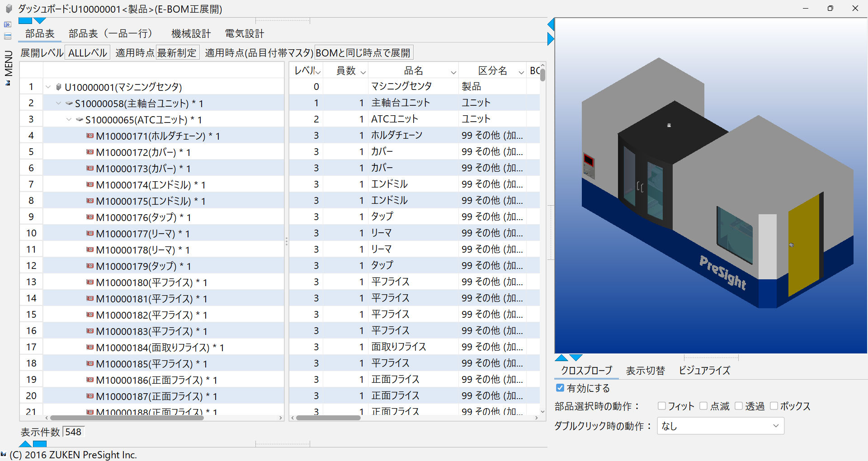The image size is (868, 461).
Task: Click the BOMと同じ時点で展開 button
Action: [x=364, y=52]
